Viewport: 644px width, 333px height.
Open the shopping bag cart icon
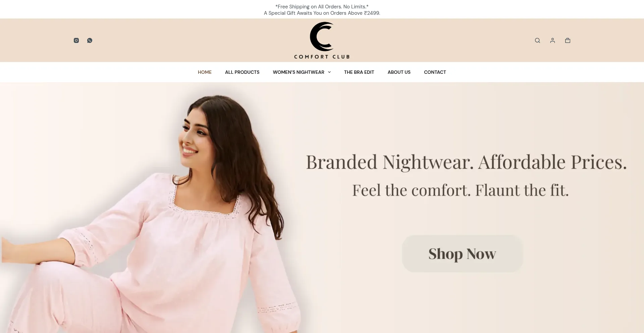tap(568, 40)
